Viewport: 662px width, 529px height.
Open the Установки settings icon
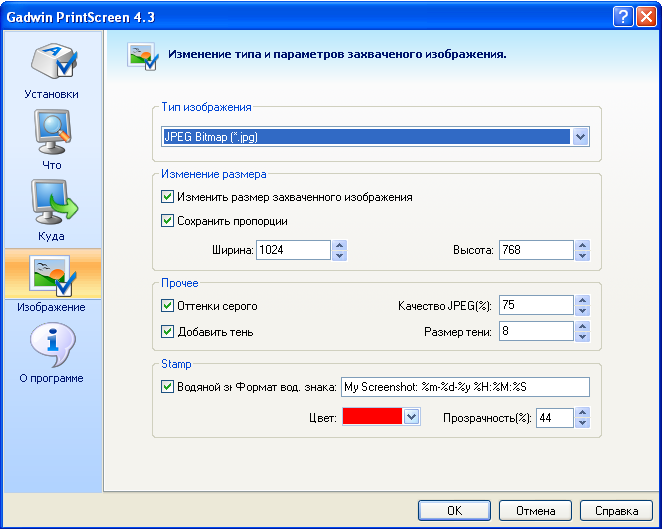click(54, 61)
